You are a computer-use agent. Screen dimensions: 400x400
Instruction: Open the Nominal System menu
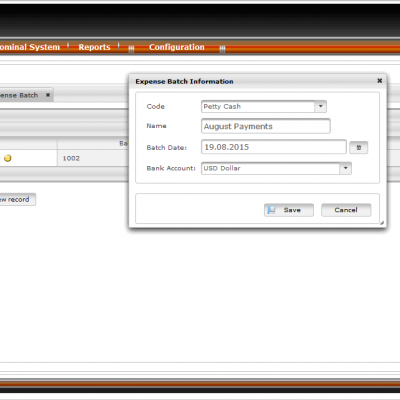click(x=29, y=47)
